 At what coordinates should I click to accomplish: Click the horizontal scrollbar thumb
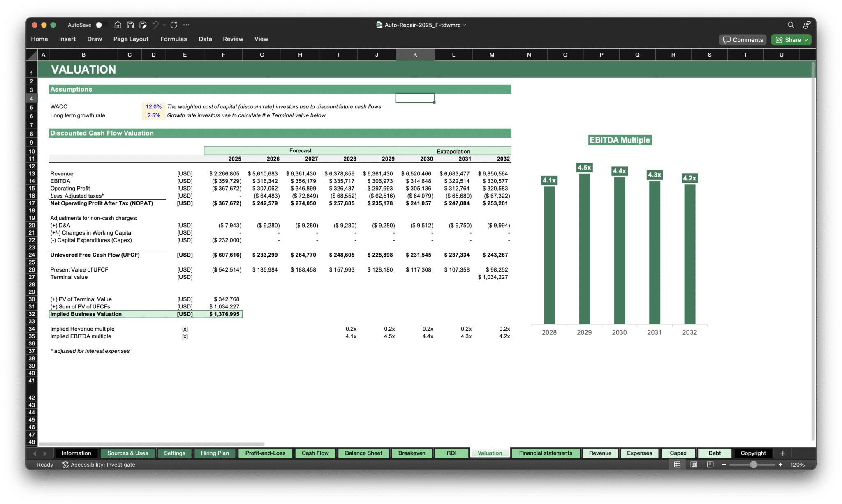[151, 444]
